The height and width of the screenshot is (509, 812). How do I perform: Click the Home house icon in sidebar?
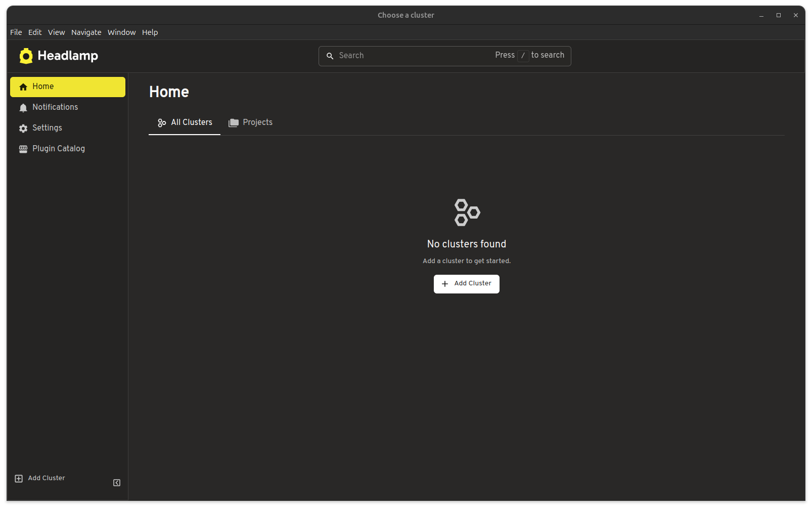[23, 87]
